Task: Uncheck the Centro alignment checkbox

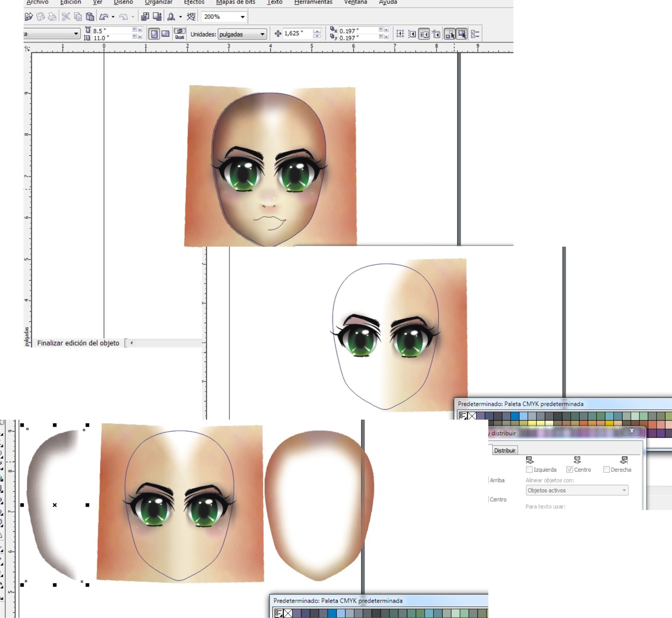Action: click(x=570, y=470)
